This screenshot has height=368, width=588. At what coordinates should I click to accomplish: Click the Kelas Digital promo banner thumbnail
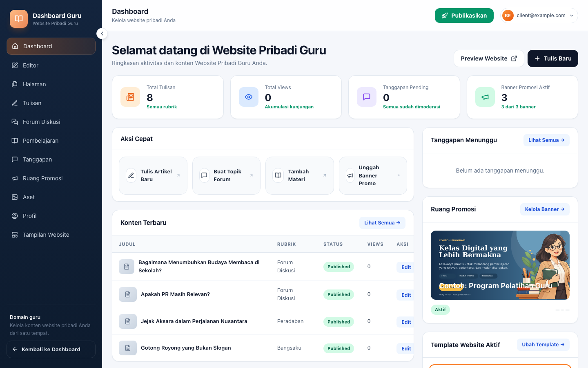[x=500, y=265]
